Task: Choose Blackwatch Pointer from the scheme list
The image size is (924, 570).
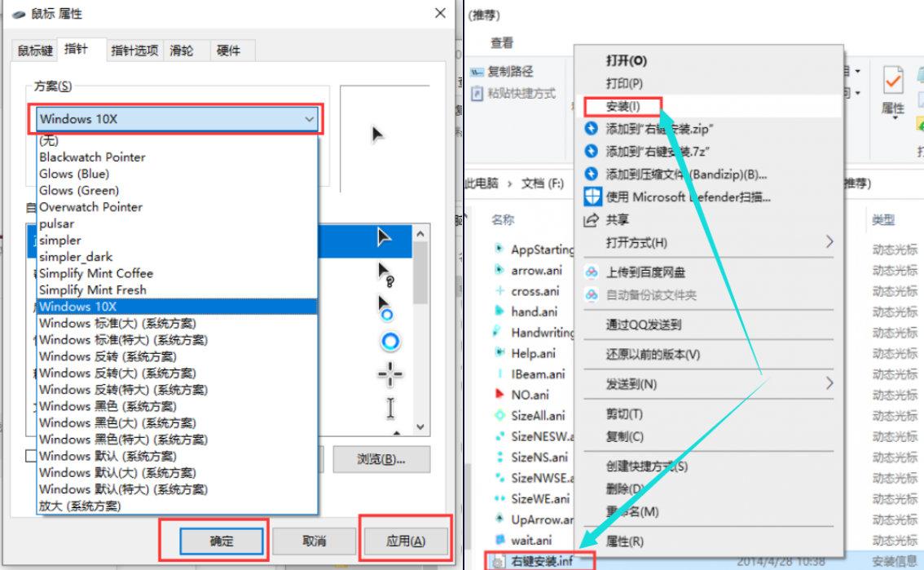Action: (x=178, y=157)
